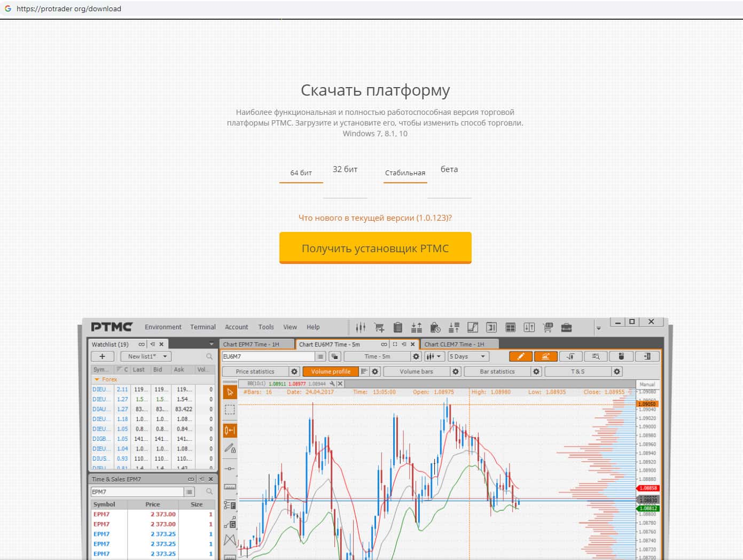Open the chart style dropdown
743x560 pixels.
tap(433, 356)
